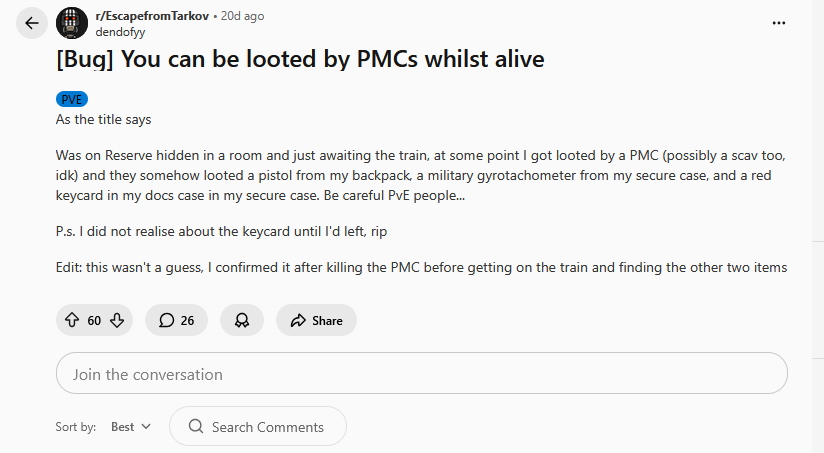The width and height of the screenshot is (824, 453).
Task: Open the r/EscapefromTarkov subreddit link
Action: click(151, 16)
